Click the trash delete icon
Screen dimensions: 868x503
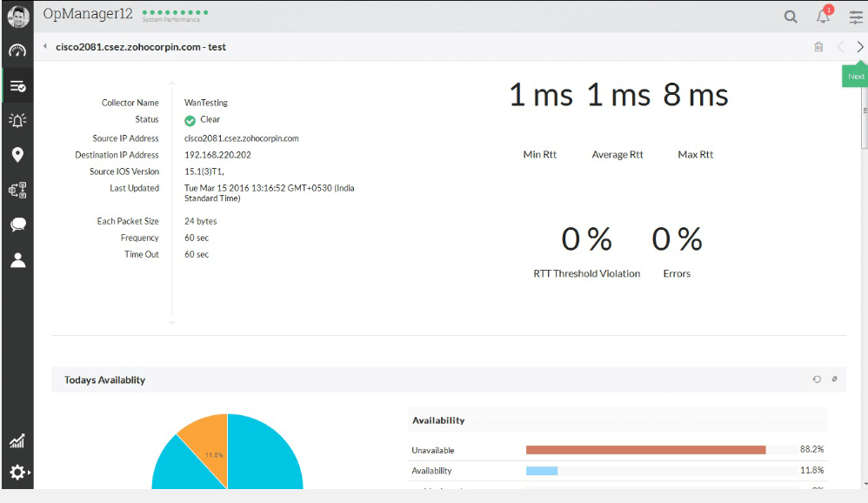818,47
